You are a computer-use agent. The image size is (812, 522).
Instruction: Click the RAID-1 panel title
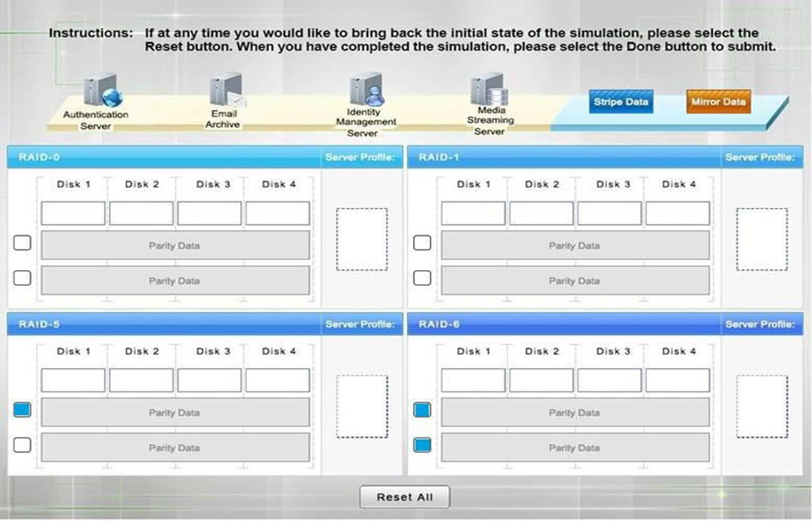point(439,157)
